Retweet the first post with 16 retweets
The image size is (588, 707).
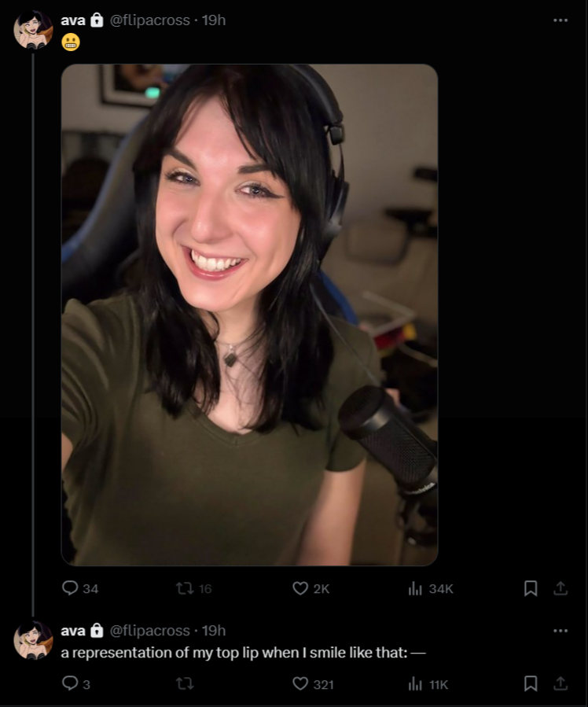[193, 588]
